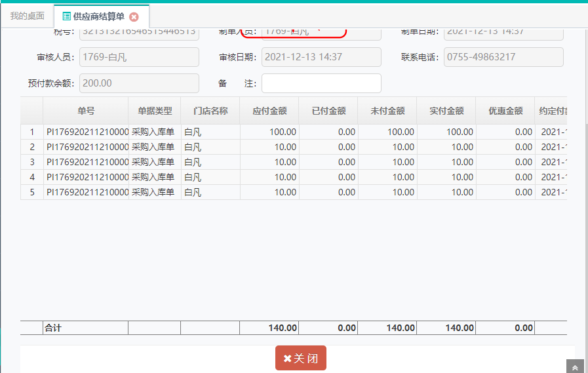The height and width of the screenshot is (373, 588).
Task: Click the 单据类型 column header
Action: tap(155, 111)
